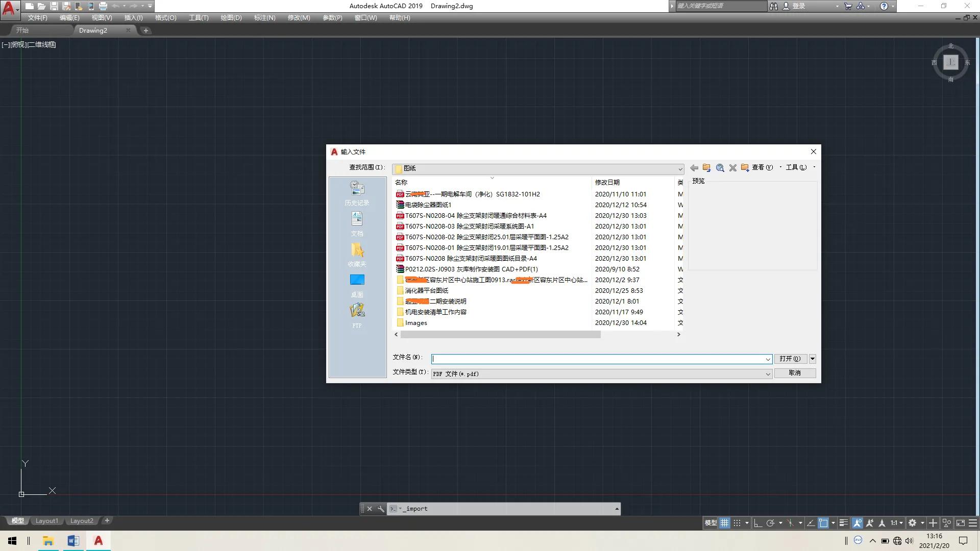
Task: Open the 文件(F) menu
Action: click(x=37, y=18)
